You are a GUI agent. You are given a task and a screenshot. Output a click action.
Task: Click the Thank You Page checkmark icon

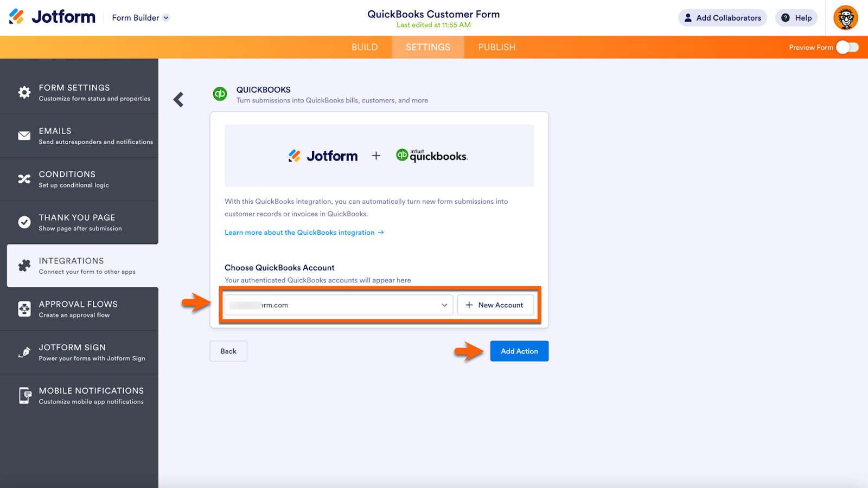point(24,222)
